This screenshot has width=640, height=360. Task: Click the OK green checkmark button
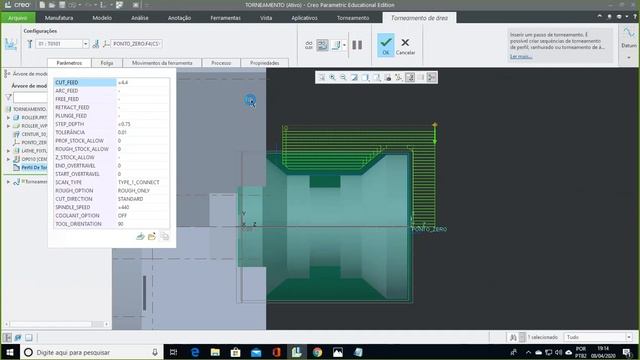tap(386, 45)
